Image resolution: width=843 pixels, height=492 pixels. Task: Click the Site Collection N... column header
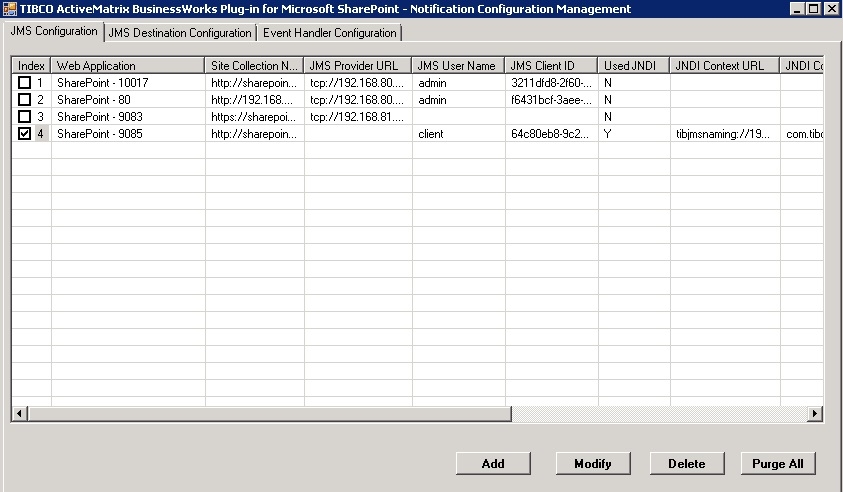pyautogui.click(x=254, y=66)
